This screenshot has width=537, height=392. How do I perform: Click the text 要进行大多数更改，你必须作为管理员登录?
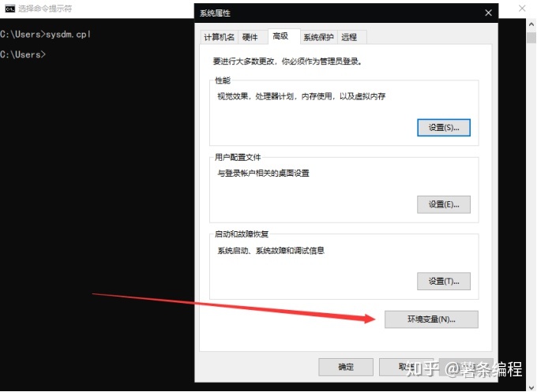tap(287, 62)
